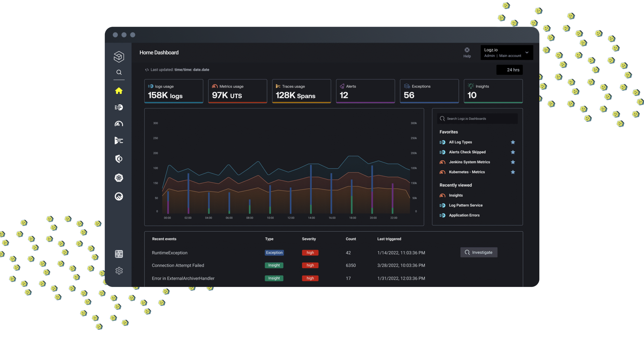
Task: Open the Metrics usage card
Action: (x=237, y=91)
